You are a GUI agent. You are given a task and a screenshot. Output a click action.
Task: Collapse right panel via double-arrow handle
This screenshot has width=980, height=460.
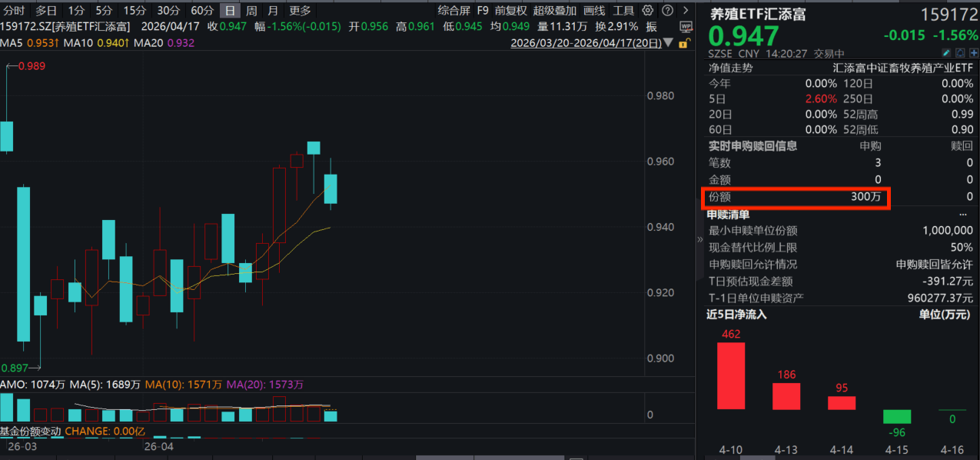(x=699, y=240)
